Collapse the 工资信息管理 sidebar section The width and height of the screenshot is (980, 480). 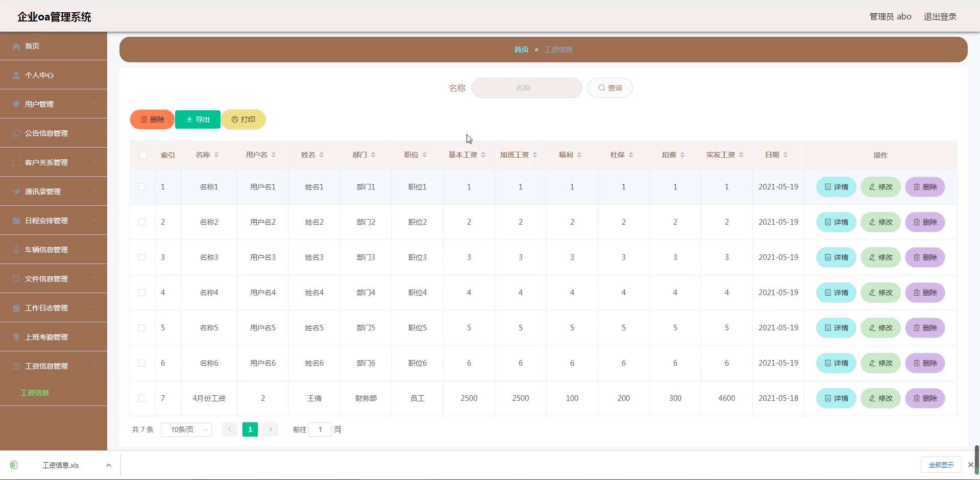point(54,366)
